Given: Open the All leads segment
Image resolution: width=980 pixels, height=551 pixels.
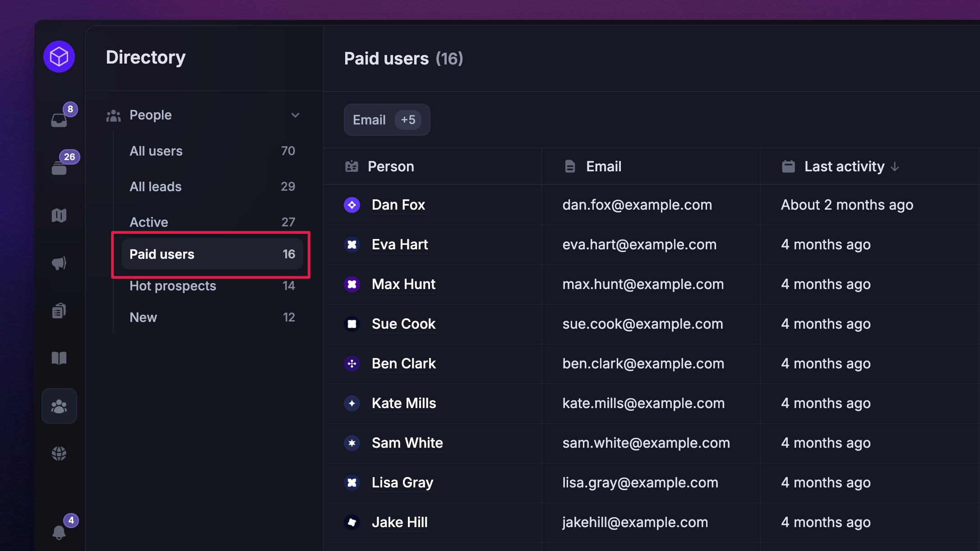Looking at the screenshot, I should click(156, 187).
